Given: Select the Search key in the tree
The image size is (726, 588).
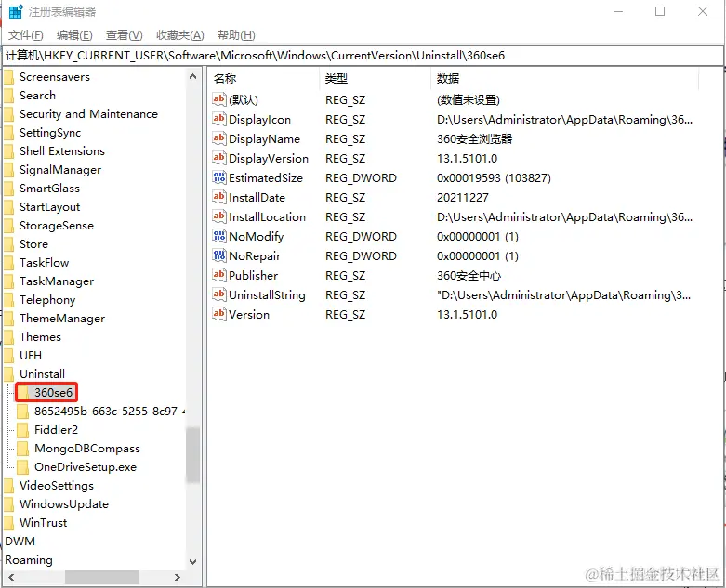Looking at the screenshot, I should pos(37,96).
